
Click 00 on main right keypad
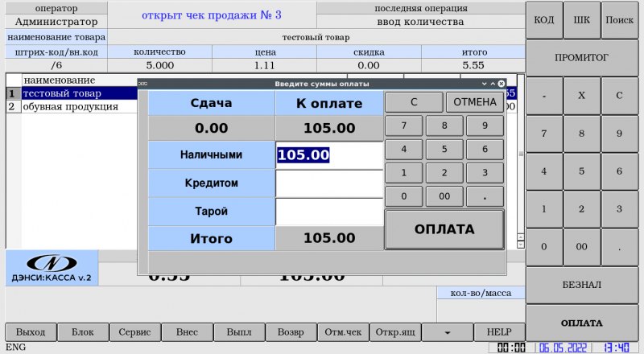(581, 247)
